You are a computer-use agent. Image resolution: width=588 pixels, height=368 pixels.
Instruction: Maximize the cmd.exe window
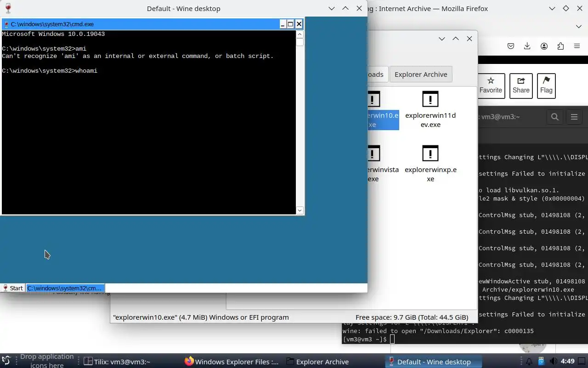(290, 24)
